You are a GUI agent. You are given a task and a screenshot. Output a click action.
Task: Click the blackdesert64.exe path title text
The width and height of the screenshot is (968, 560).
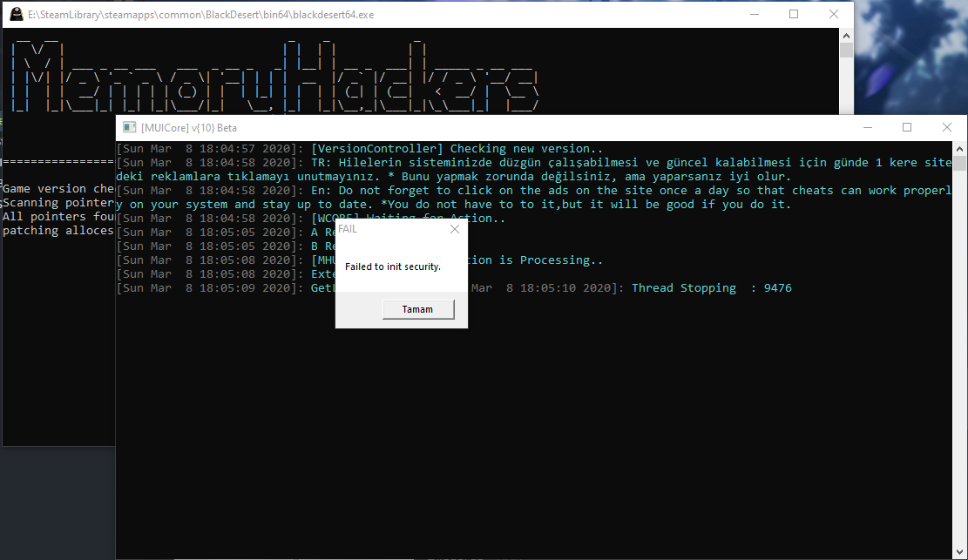[200, 15]
